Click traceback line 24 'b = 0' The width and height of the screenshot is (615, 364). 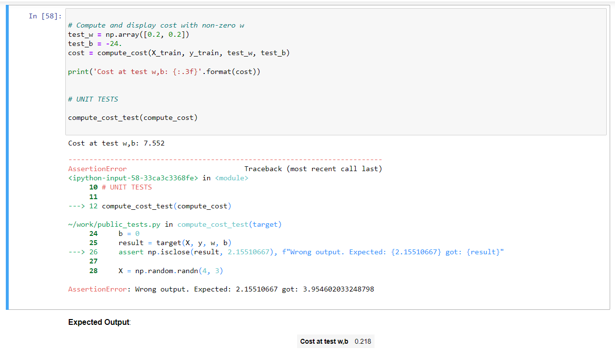114,233
